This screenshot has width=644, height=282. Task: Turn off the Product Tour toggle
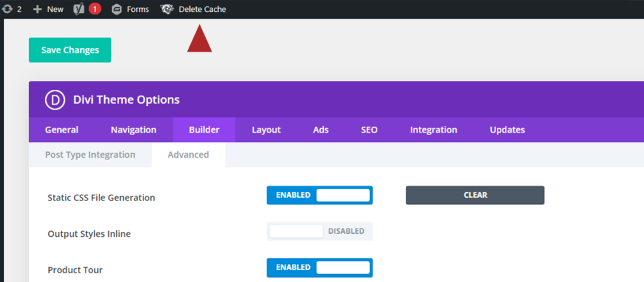pos(319,268)
